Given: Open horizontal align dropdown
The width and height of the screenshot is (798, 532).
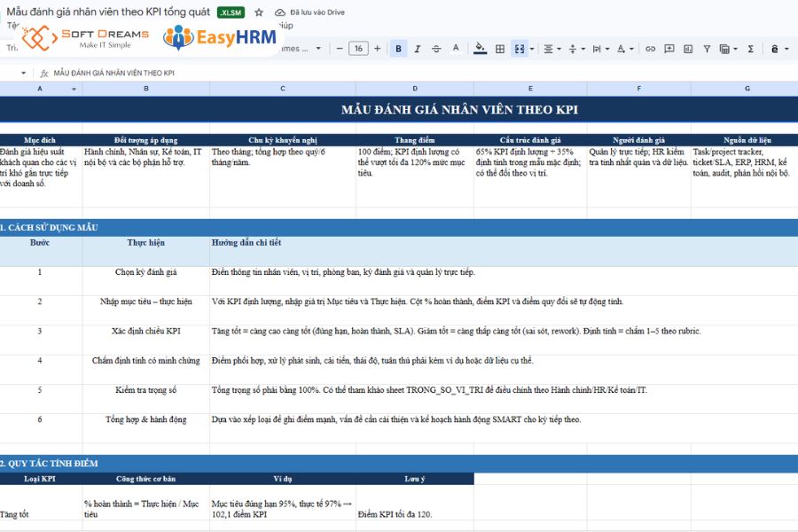Looking at the screenshot, I should 552,49.
